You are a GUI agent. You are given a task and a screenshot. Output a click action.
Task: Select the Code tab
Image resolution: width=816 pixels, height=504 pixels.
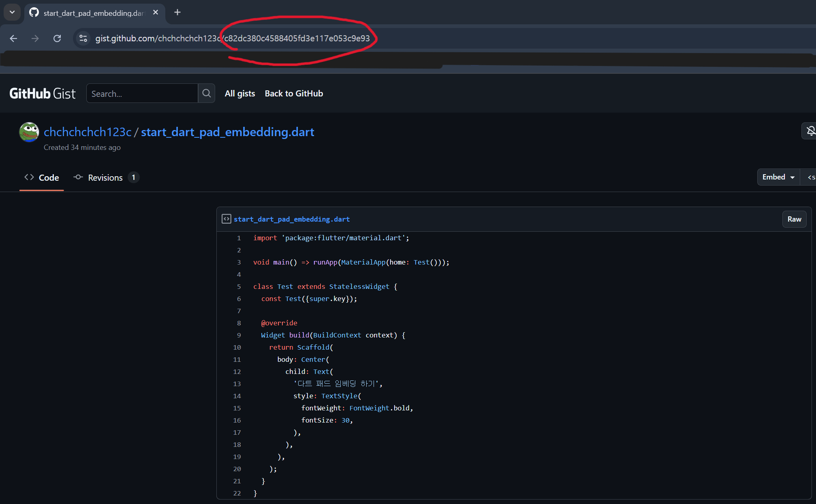(42, 178)
